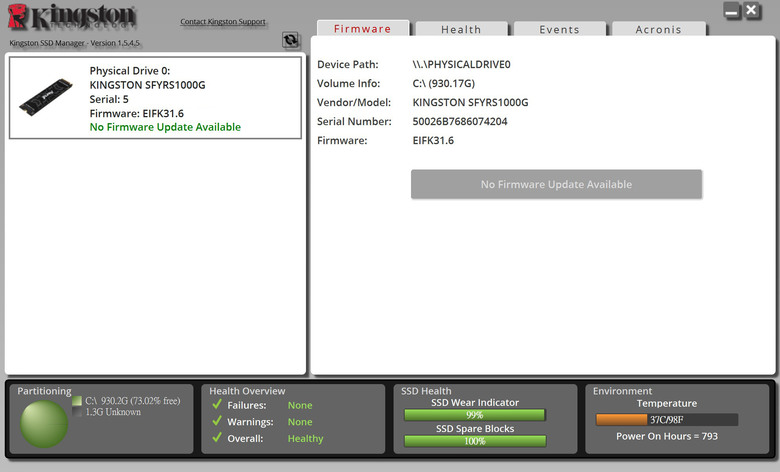The image size is (780, 472).
Task: Click the SSD Spare Blocks 100% bar
Action: tap(475, 441)
